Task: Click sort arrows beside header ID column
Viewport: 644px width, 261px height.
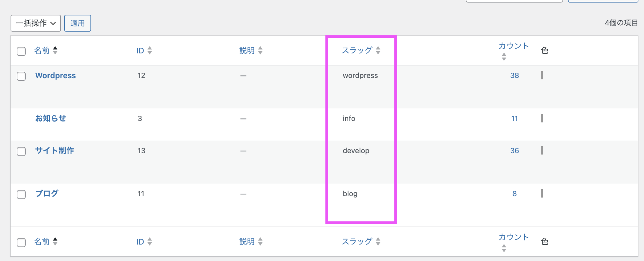Action: (x=150, y=50)
